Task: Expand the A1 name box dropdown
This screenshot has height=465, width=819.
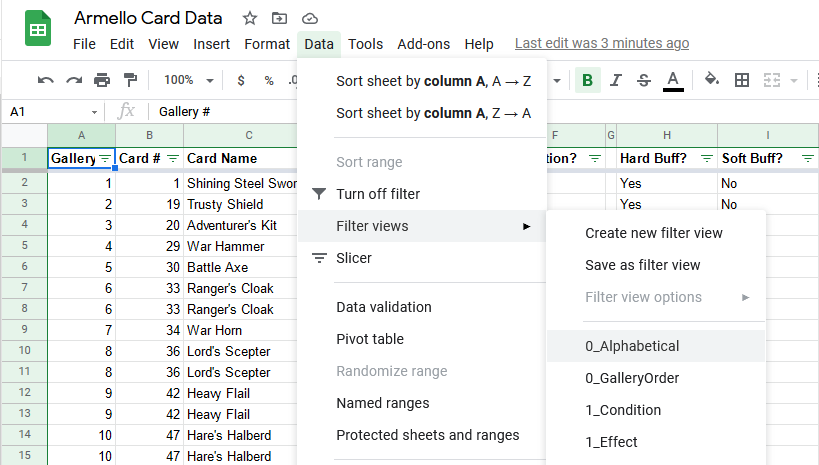Action: tap(95, 112)
